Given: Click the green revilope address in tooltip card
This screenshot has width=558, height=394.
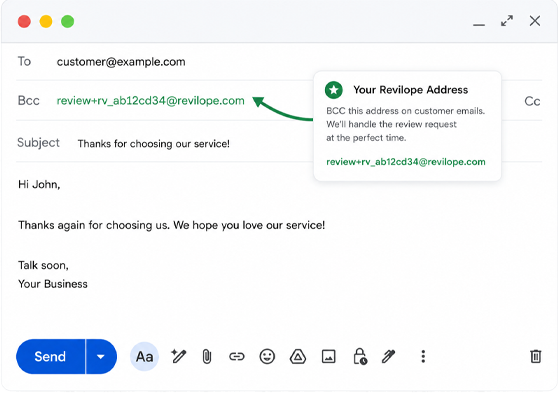Looking at the screenshot, I should click(406, 162).
